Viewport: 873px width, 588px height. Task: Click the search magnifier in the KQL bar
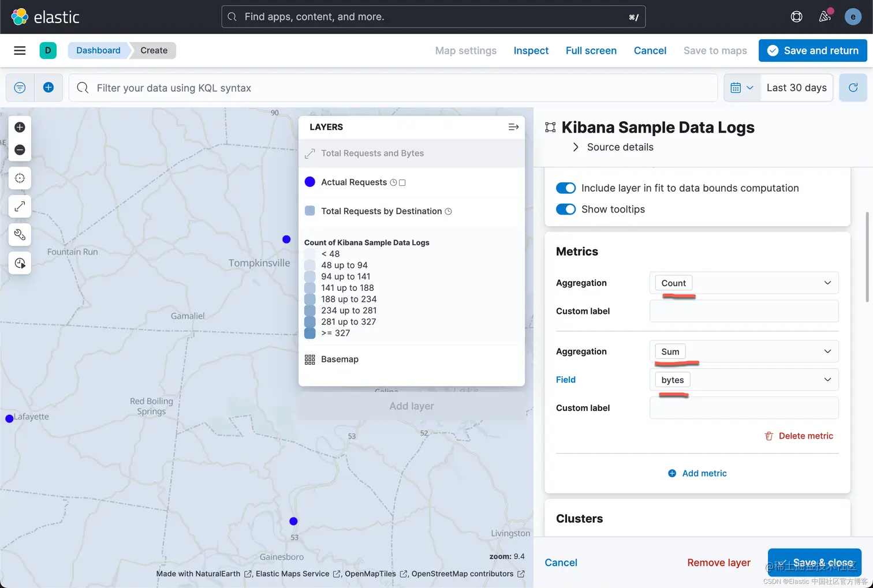(83, 88)
